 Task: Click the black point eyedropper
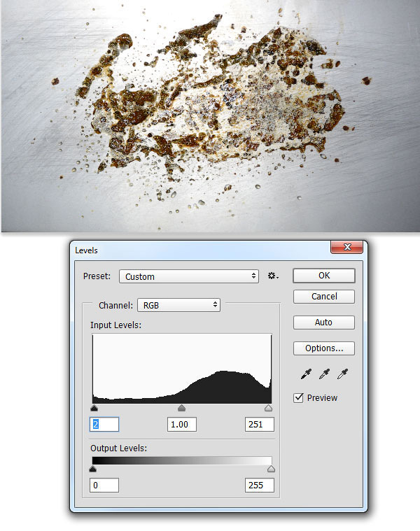coord(306,374)
